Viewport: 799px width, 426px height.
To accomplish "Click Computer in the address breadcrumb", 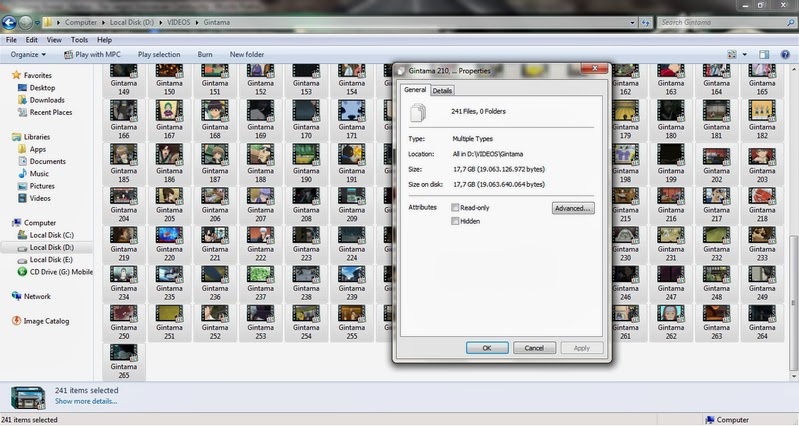I will pos(81,22).
